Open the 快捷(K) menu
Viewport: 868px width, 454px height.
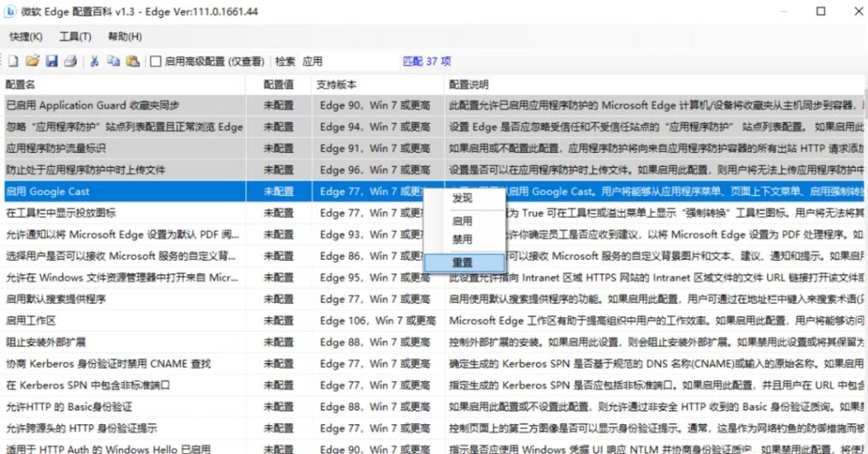pyautogui.click(x=26, y=37)
